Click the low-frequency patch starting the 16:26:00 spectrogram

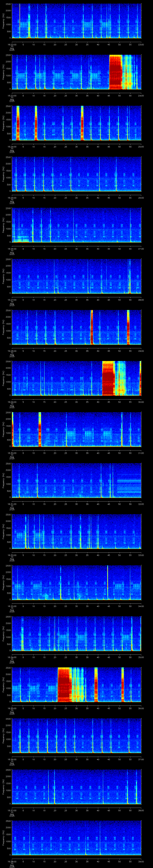(x=21, y=239)
